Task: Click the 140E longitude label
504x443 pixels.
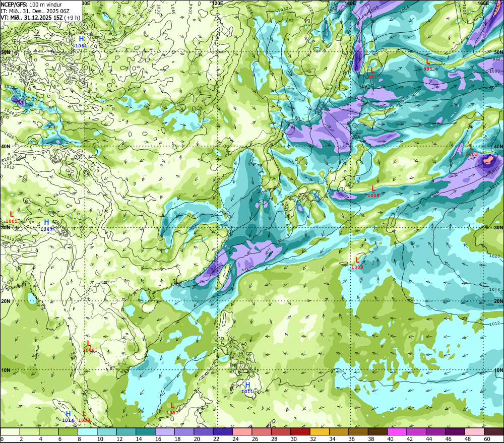Action: pos(350,3)
